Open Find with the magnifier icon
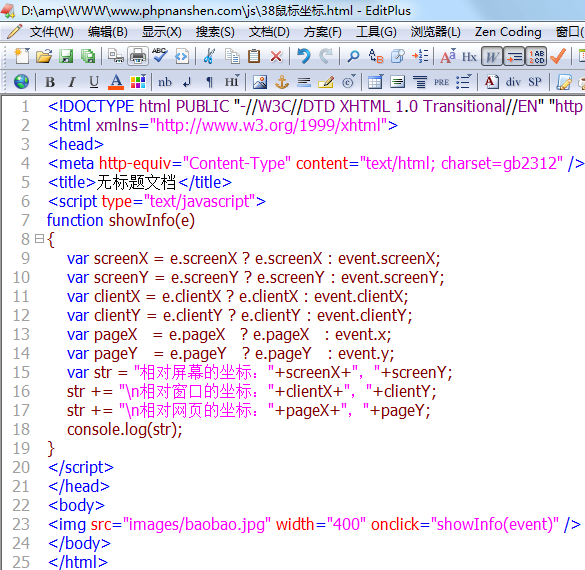 pyautogui.click(x=353, y=56)
